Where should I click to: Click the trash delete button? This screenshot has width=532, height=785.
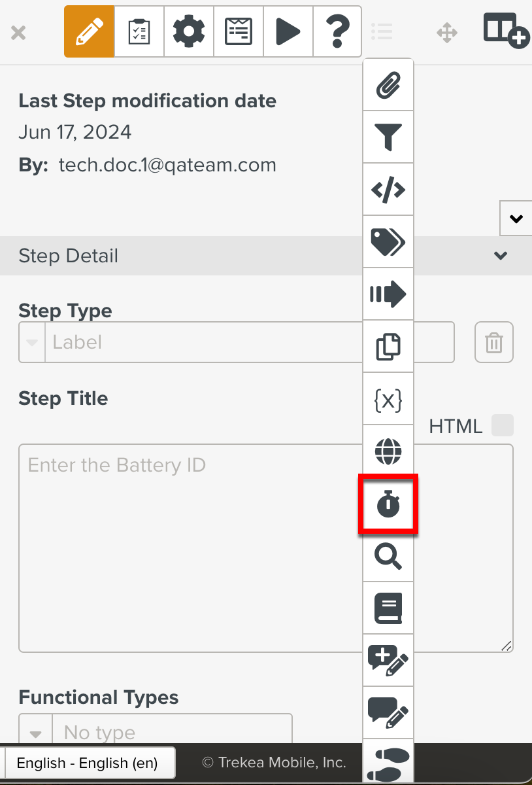(494, 342)
